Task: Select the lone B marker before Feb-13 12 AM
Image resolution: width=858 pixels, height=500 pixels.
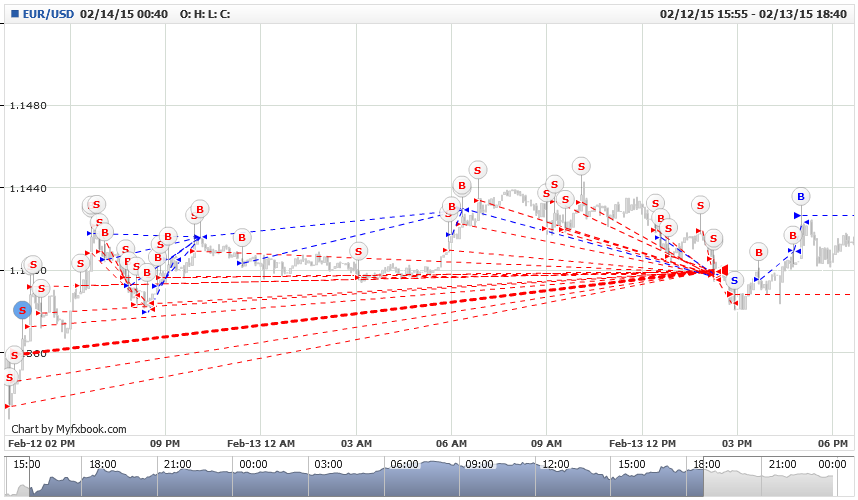Action: [242, 237]
